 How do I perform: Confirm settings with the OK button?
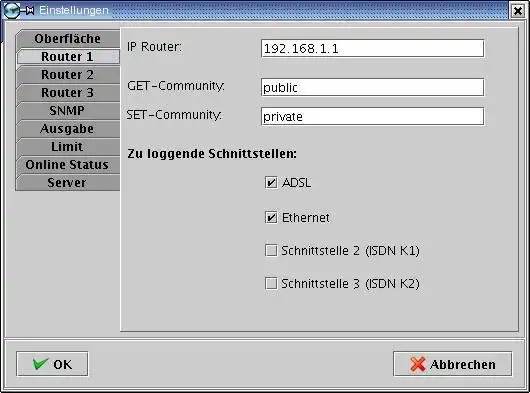pyautogui.click(x=52, y=364)
